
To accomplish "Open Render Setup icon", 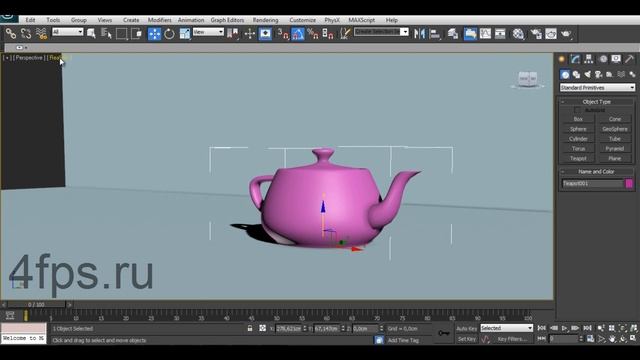I will pos(536,33).
